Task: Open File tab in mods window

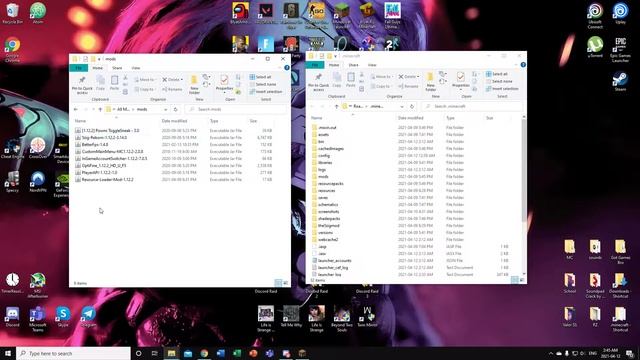Action: tap(79, 68)
